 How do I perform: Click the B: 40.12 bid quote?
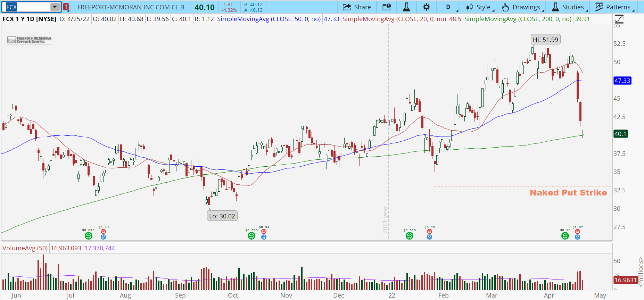pos(253,5)
